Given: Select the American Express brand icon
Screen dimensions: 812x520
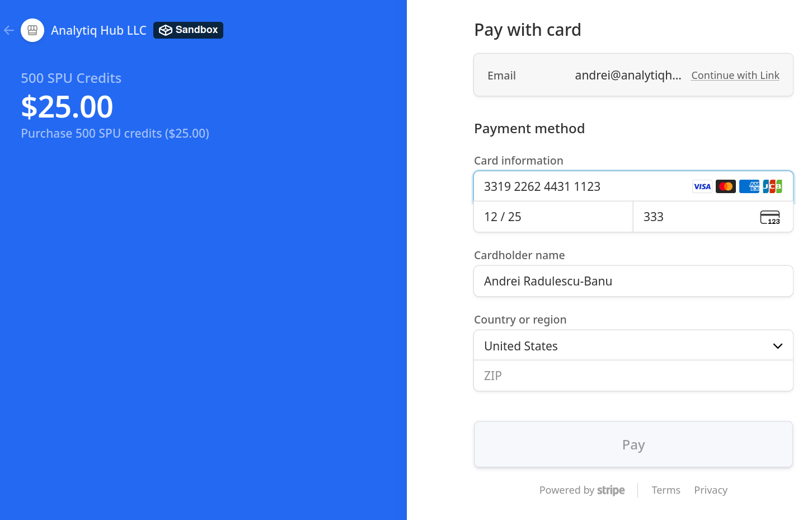Looking at the screenshot, I should 749,186.
